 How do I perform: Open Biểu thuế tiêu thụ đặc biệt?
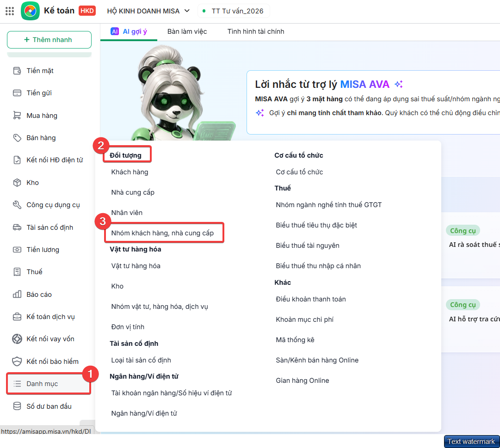click(x=316, y=225)
